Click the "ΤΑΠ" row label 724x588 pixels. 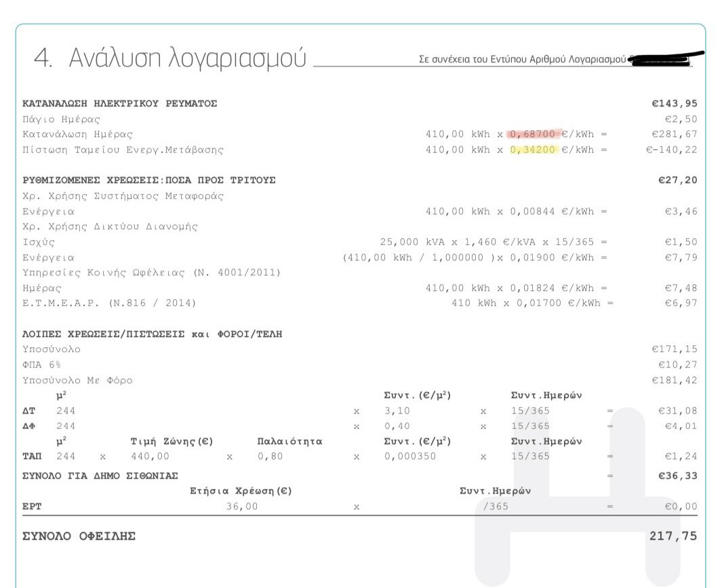coord(32,456)
